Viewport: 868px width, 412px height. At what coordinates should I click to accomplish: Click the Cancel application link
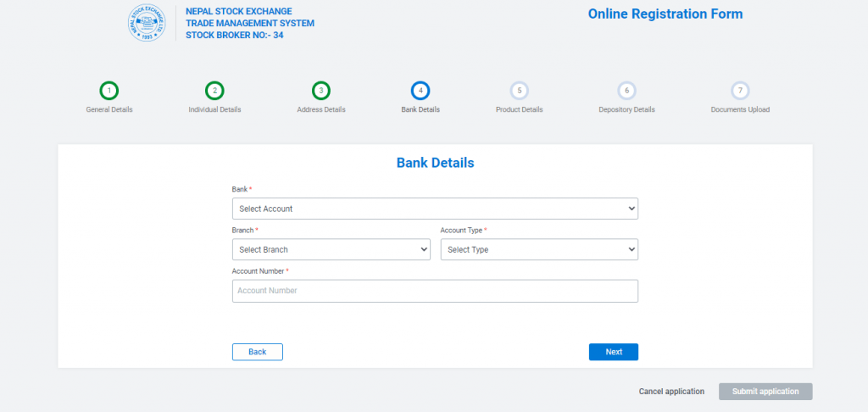[x=671, y=392]
